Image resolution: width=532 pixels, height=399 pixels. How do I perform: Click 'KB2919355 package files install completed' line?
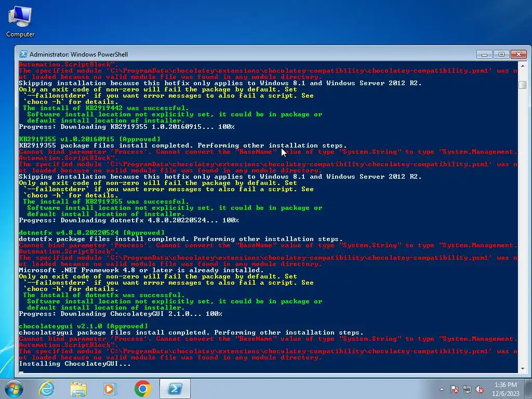point(183,145)
